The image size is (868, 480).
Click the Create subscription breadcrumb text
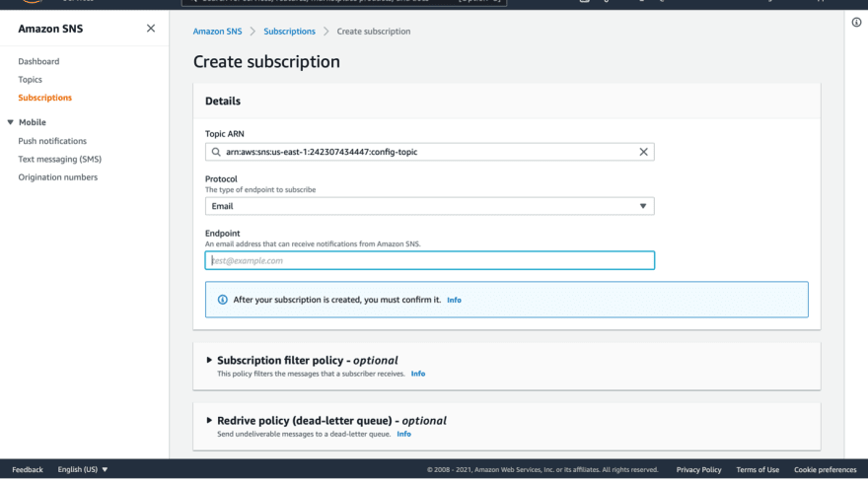[374, 32]
